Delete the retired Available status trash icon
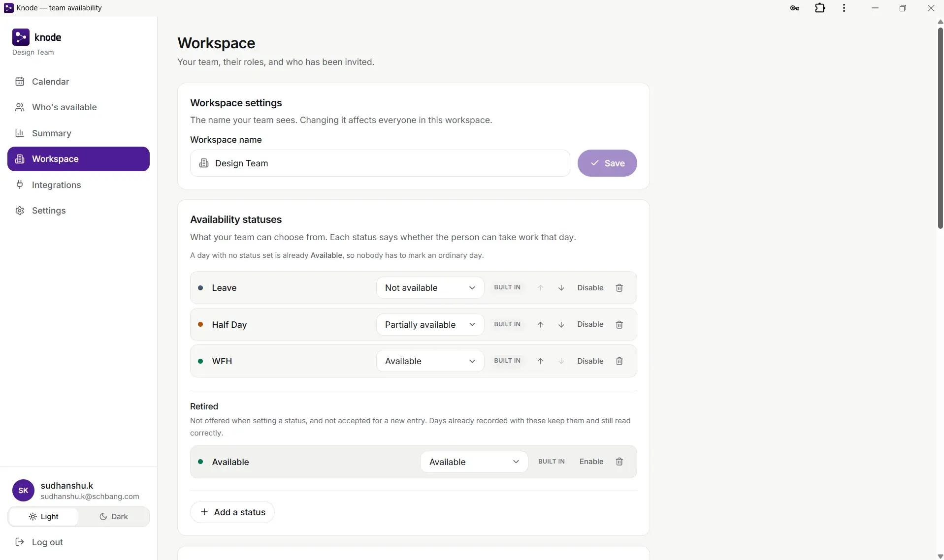The height and width of the screenshot is (560, 944). click(x=619, y=462)
